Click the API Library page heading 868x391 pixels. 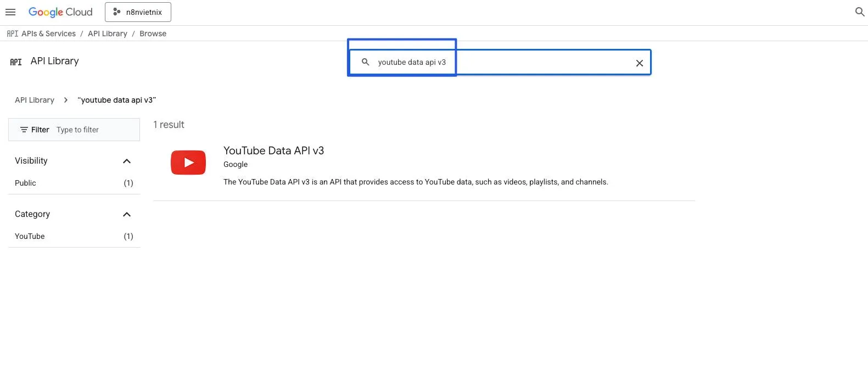coord(55,61)
